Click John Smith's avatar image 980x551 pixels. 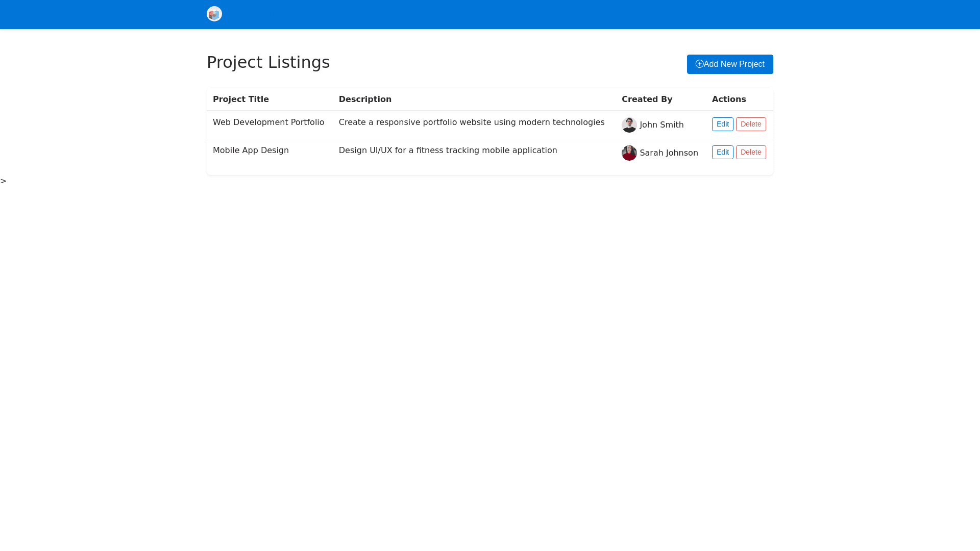629,125
